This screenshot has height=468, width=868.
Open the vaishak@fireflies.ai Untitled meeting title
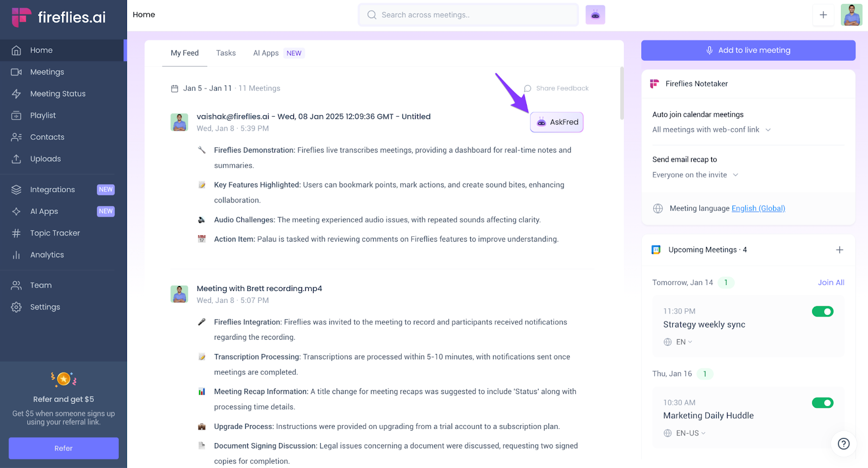pos(314,117)
